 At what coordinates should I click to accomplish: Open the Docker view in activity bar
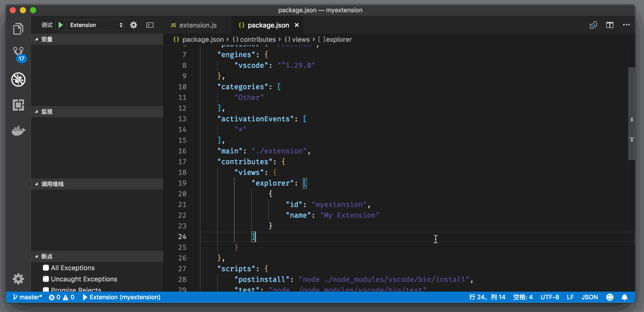[18, 131]
